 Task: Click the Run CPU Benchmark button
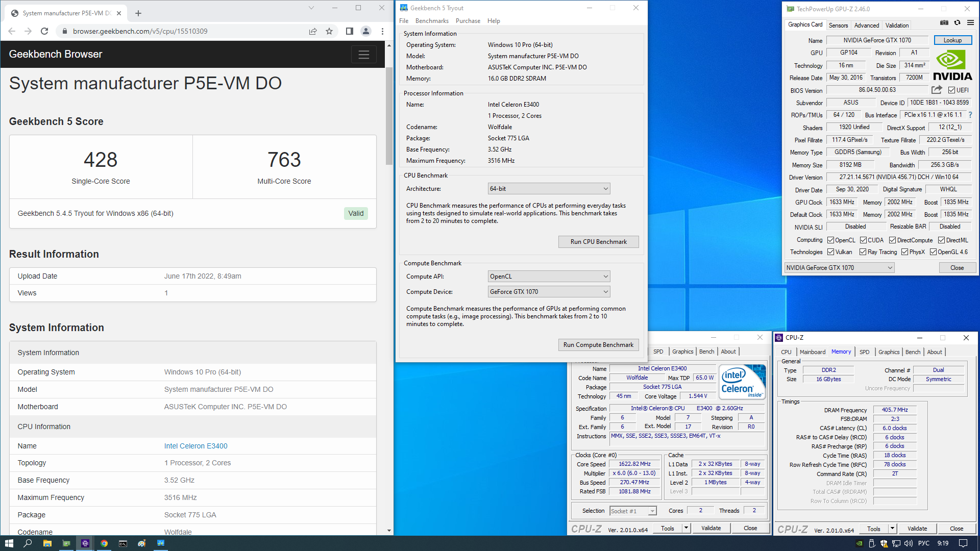pyautogui.click(x=599, y=242)
